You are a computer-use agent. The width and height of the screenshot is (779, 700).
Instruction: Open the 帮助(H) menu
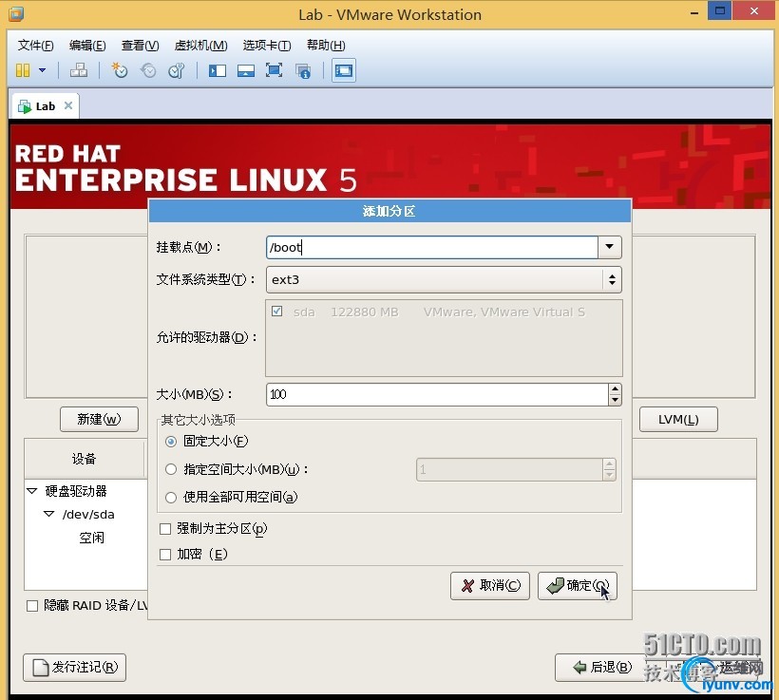[x=326, y=46]
